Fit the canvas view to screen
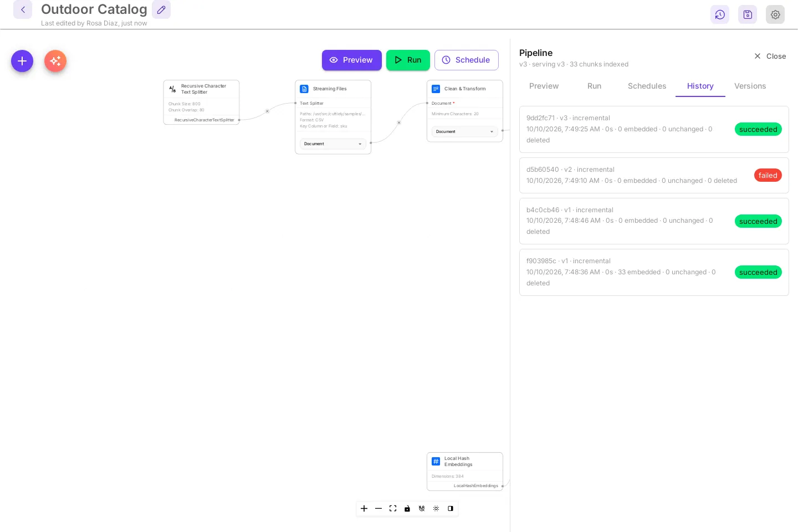 (393, 508)
